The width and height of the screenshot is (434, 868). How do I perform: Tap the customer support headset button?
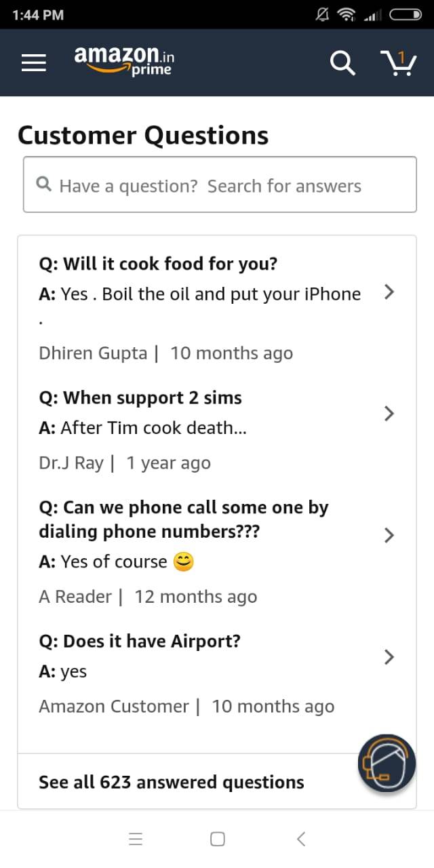click(387, 763)
